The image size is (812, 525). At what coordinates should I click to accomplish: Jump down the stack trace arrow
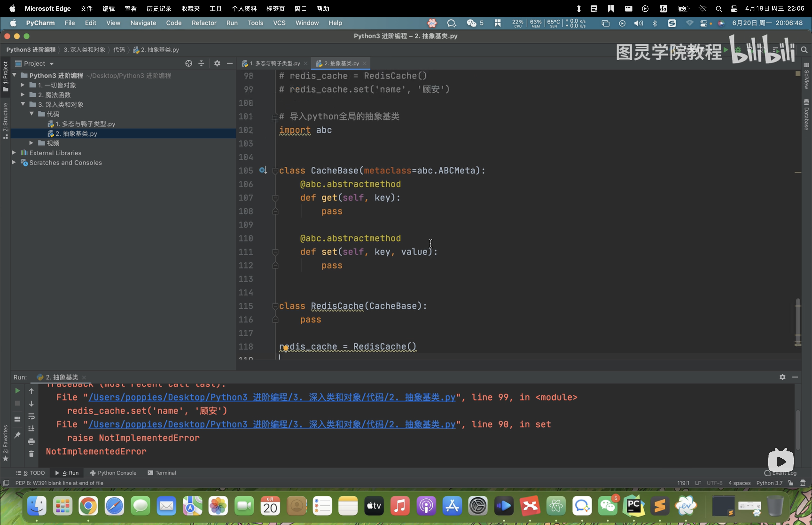tap(31, 404)
